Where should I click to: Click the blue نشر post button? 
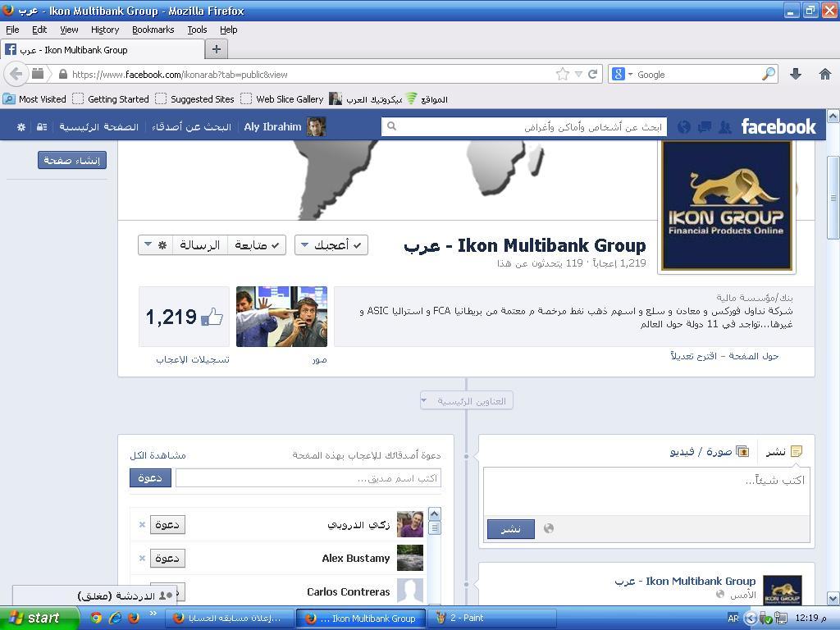(x=510, y=529)
